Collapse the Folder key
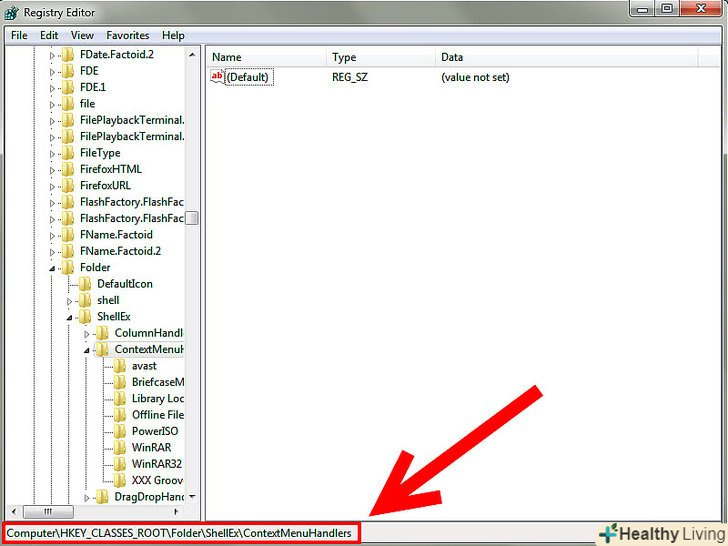728x546 pixels. point(52,268)
